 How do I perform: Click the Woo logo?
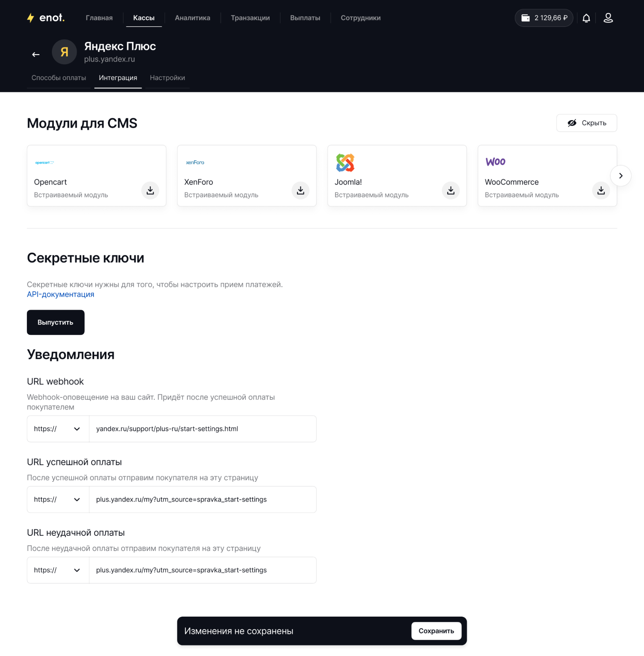pyautogui.click(x=495, y=162)
